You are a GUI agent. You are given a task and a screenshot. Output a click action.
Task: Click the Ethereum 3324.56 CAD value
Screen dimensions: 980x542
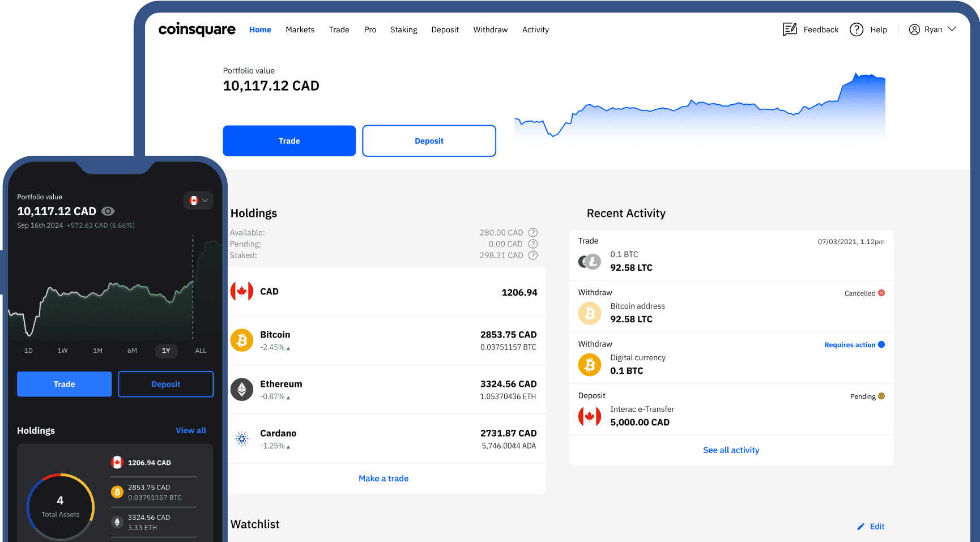508,384
